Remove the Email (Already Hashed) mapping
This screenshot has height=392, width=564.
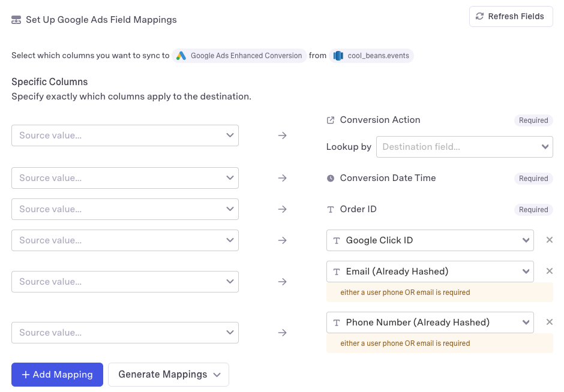click(x=549, y=272)
